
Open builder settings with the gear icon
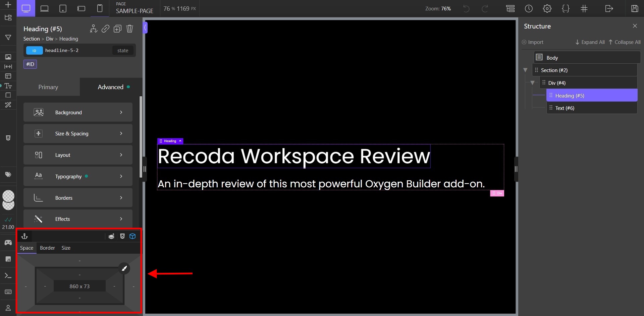[x=547, y=8]
